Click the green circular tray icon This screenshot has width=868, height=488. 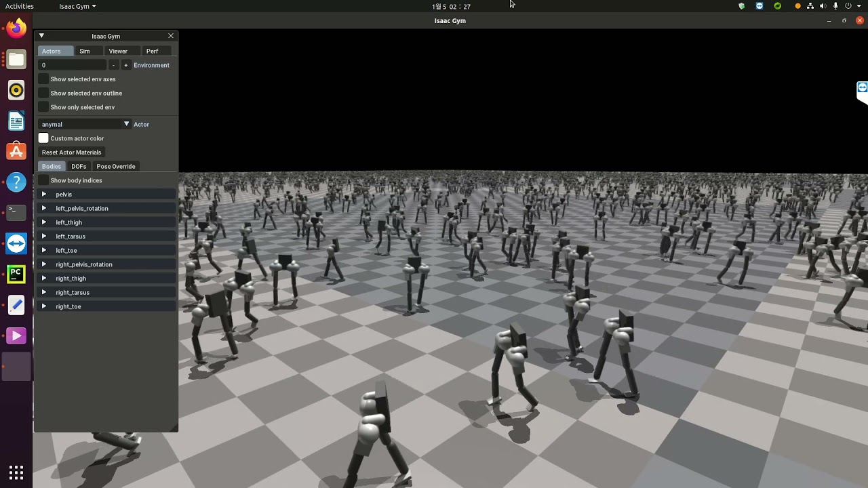(x=777, y=6)
